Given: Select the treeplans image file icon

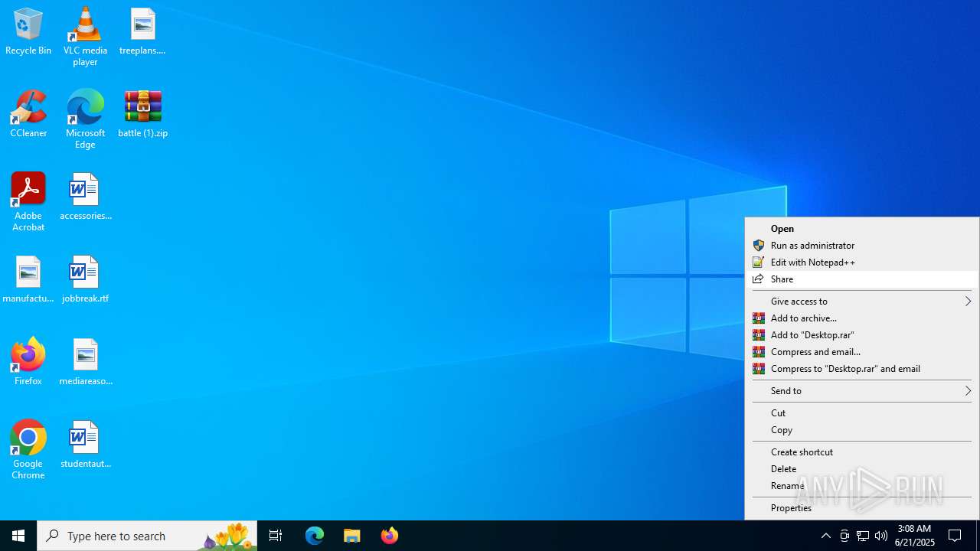Looking at the screenshot, I should point(142,31).
